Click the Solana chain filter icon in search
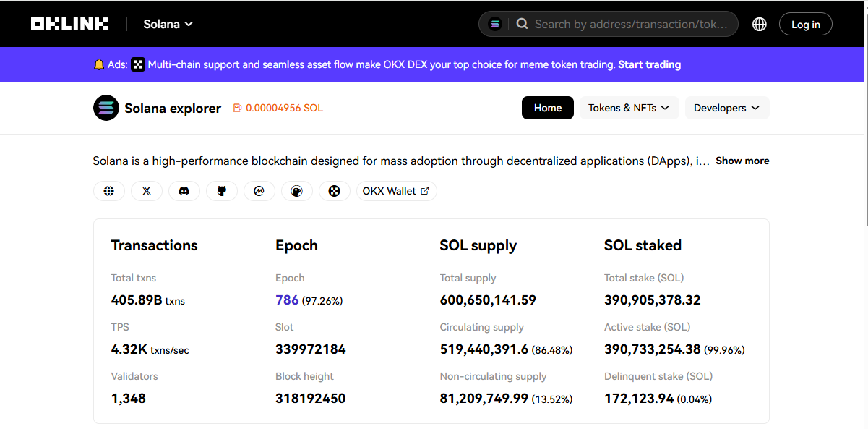This screenshot has width=868, height=429. tap(495, 24)
